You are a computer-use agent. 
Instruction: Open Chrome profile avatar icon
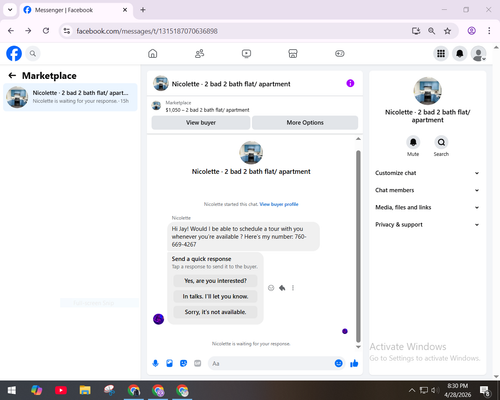472,31
